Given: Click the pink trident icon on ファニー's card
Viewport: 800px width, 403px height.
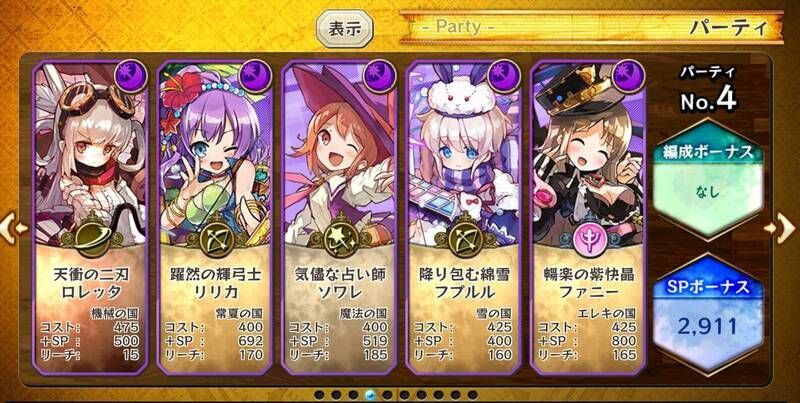Looking at the screenshot, I should (589, 240).
